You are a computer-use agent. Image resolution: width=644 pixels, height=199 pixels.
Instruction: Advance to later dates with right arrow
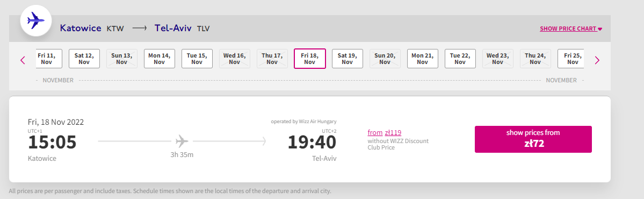coord(597,60)
